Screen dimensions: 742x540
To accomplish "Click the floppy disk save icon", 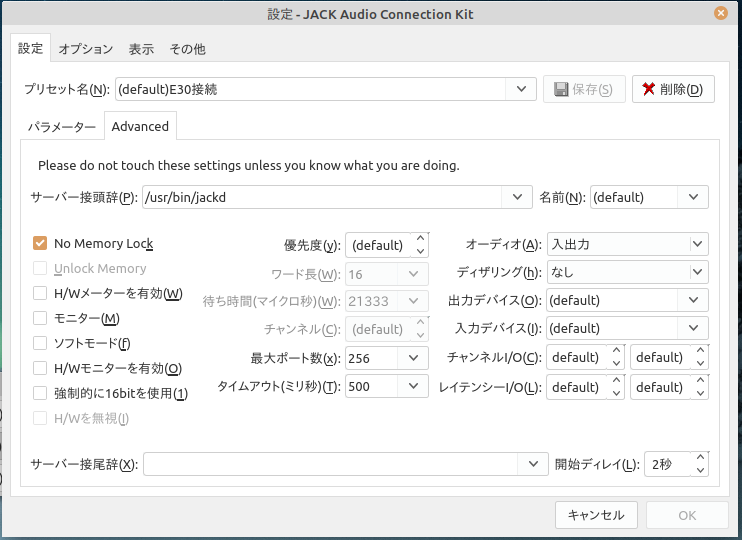I will click(561, 89).
